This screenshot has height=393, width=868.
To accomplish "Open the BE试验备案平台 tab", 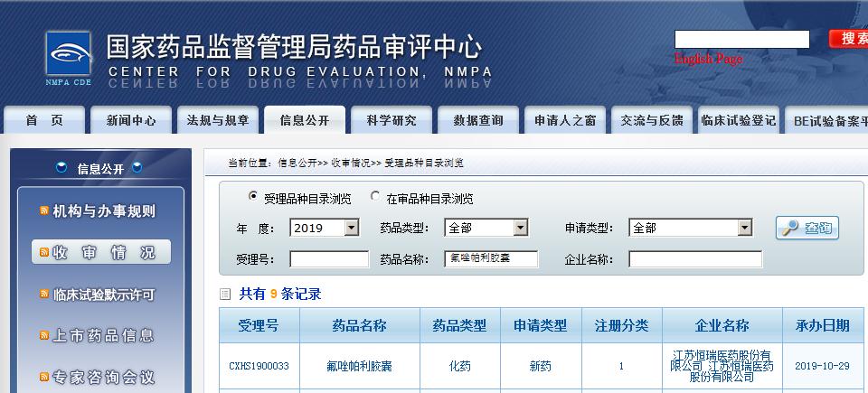I will coord(826,120).
